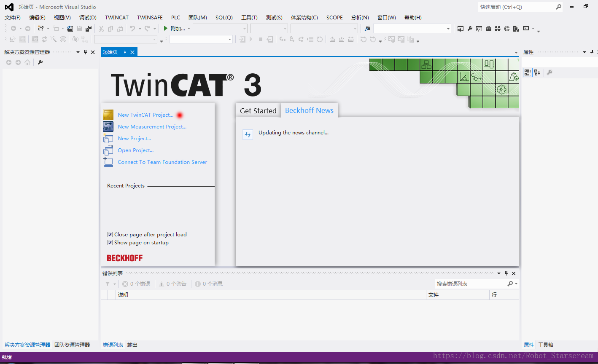Click the Open Project... link
The width and height of the screenshot is (598, 364).
(136, 150)
